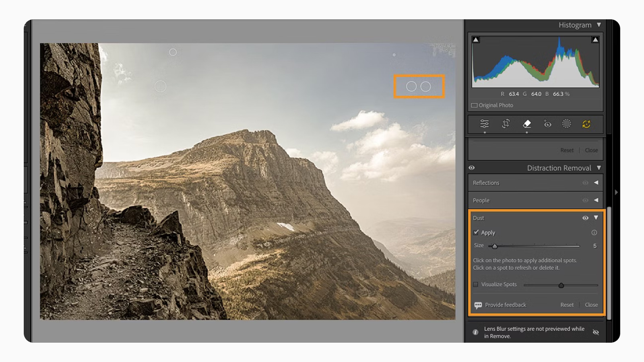
Task: Uncheck Apply in the Dust section
Action: pyautogui.click(x=476, y=232)
